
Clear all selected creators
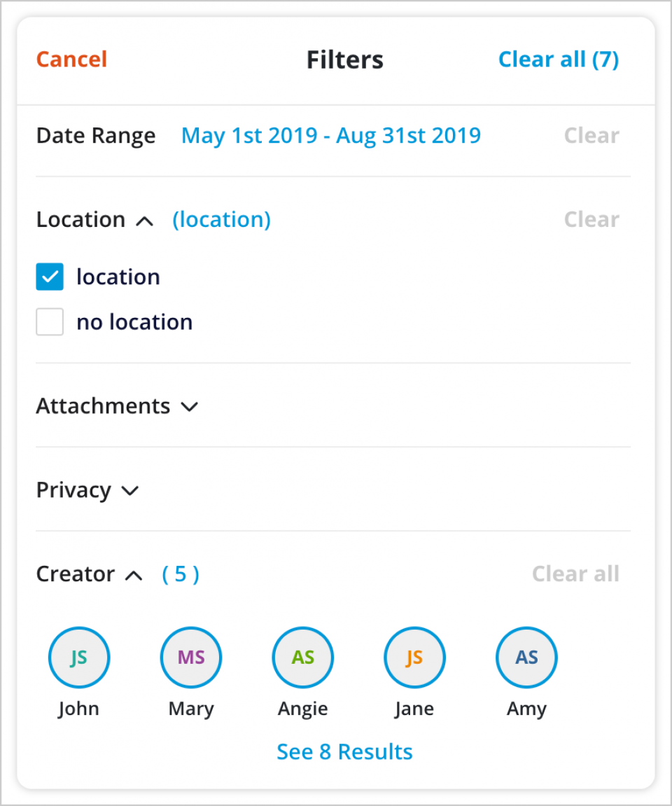(575, 574)
